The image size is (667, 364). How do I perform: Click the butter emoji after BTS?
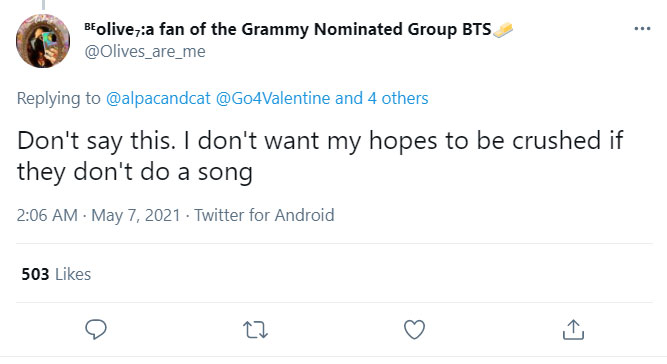[503, 30]
